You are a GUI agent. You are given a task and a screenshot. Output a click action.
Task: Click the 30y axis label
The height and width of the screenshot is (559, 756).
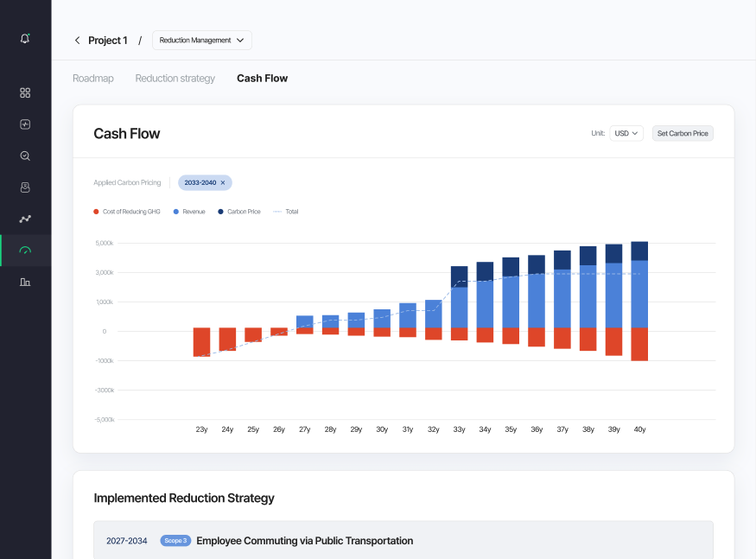click(382, 429)
